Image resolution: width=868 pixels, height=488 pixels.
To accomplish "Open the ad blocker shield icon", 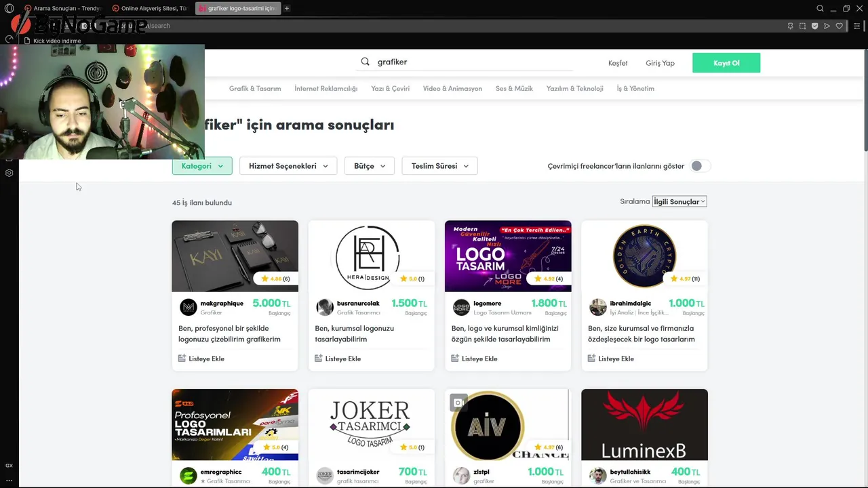I will (x=814, y=26).
